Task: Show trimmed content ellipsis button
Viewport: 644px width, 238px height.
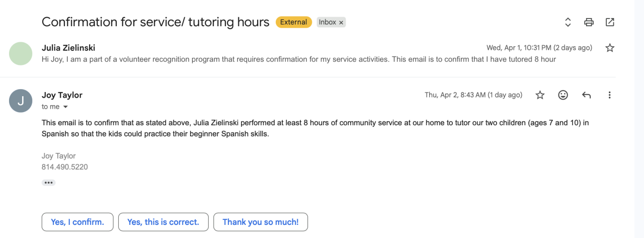Action: point(49,183)
